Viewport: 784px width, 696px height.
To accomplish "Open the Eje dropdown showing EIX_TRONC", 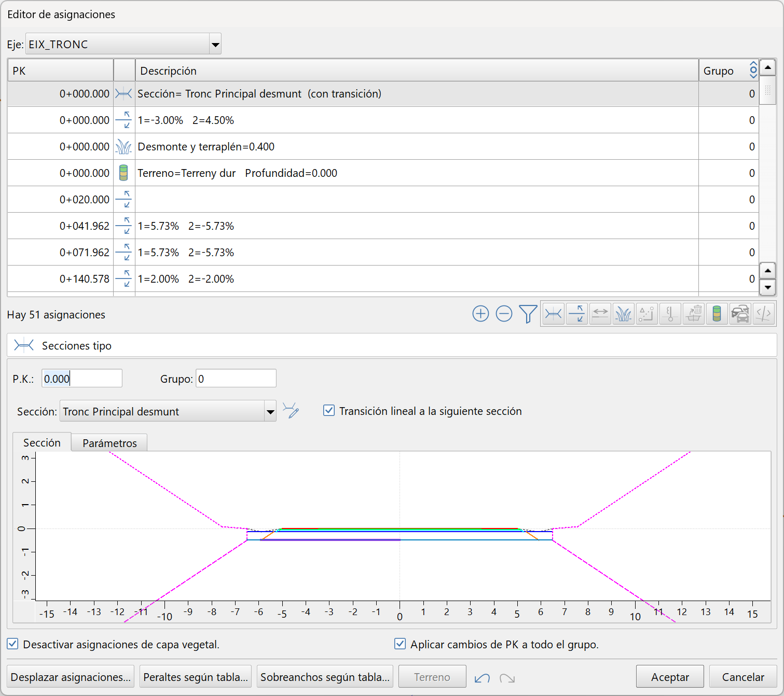I will click(215, 44).
